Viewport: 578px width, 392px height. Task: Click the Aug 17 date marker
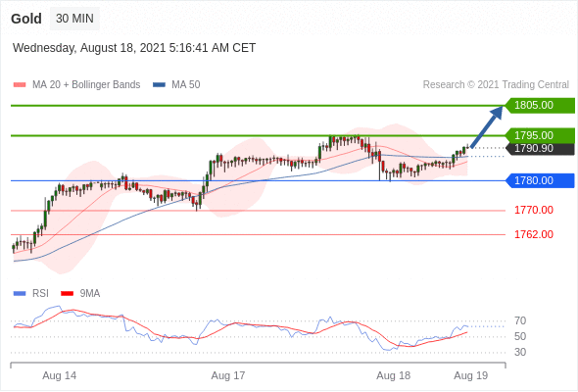point(228,375)
